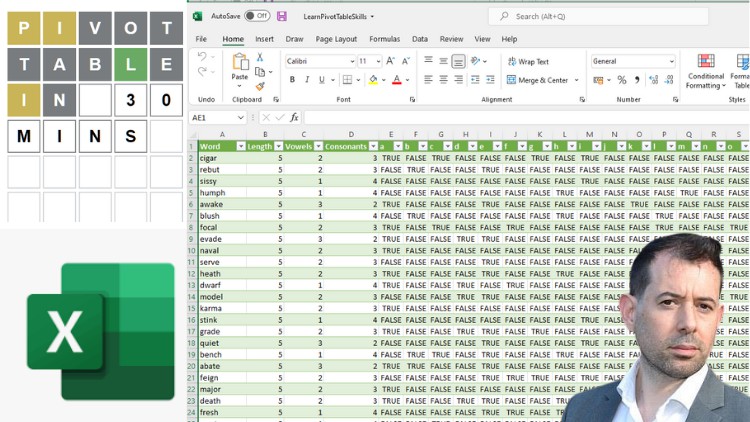Viewport: 750px width, 422px height.
Task: Open the Alignment dialog launcher
Action: click(582, 100)
